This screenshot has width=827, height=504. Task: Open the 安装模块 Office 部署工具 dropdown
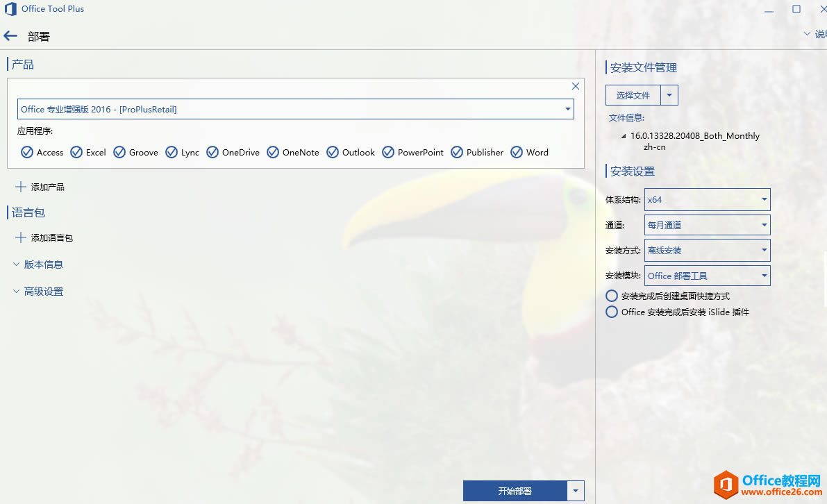click(x=708, y=275)
